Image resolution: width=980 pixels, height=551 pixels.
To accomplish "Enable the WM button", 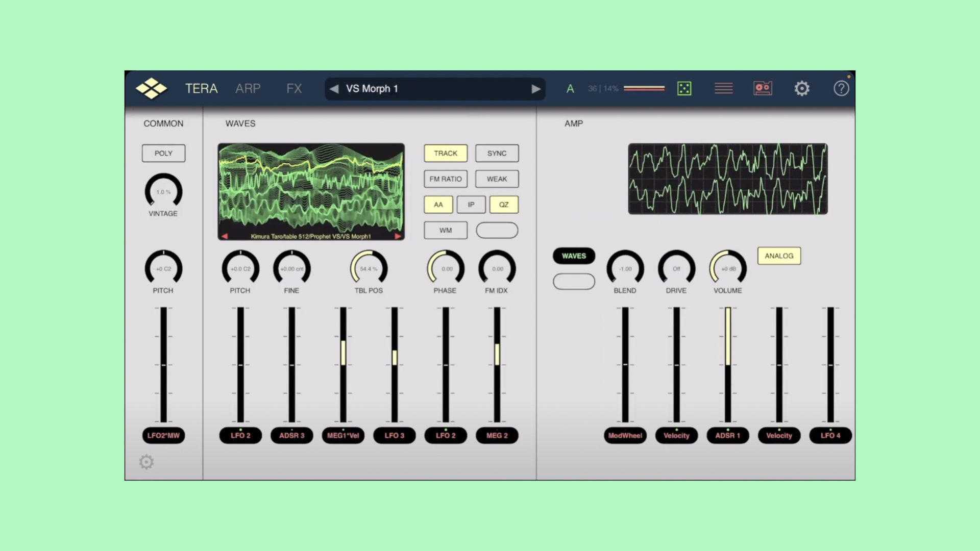I will coord(446,231).
